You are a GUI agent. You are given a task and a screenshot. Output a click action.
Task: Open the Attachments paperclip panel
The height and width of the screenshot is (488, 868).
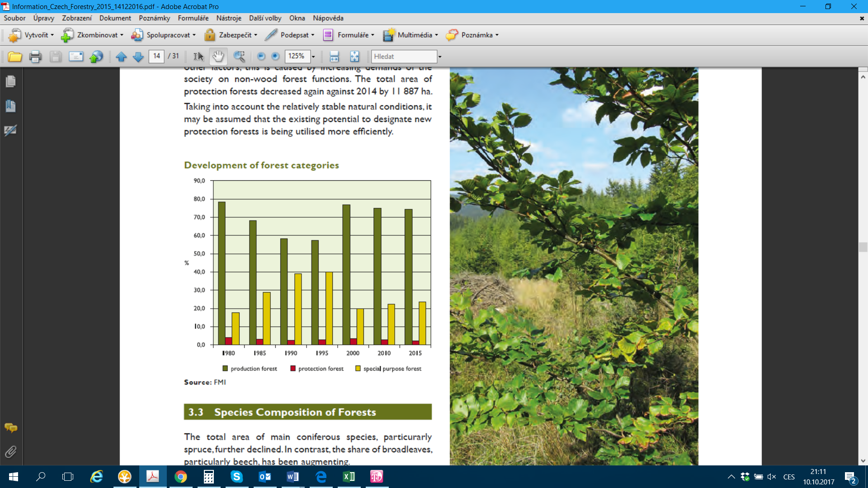[10, 451]
